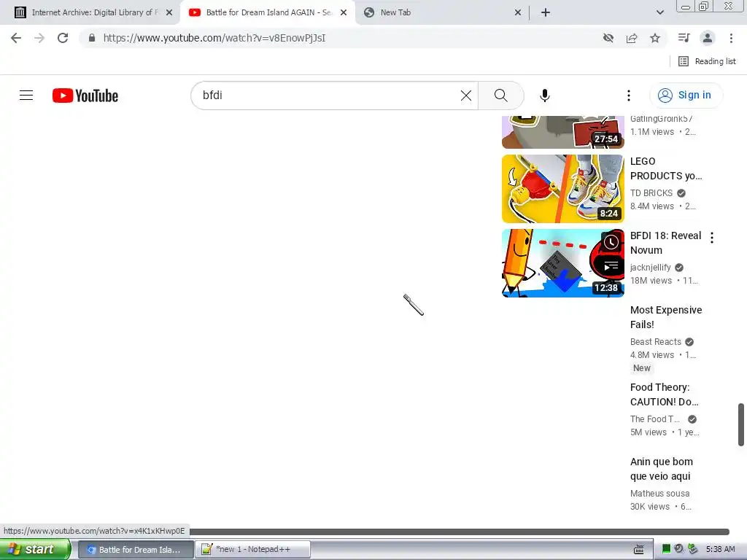The width and height of the screenshot is (747, 560).
Task: Expand the tab search chevron
Action: tap(659, 12)
